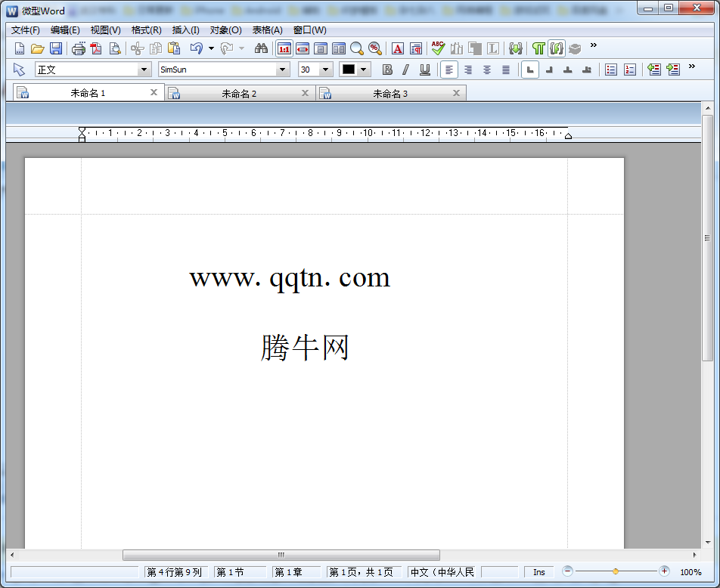Toggle bold formatting
The height and width of the screenshot is (588, 720).
coord(387,70)
